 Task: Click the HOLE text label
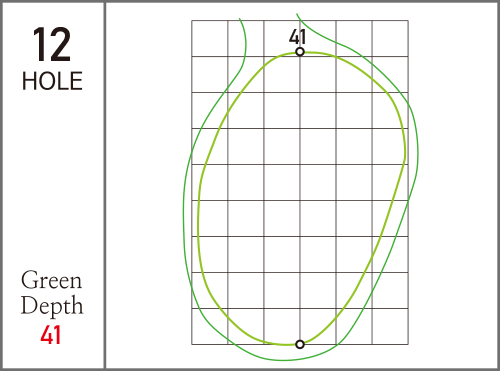(x=52, y=81)
